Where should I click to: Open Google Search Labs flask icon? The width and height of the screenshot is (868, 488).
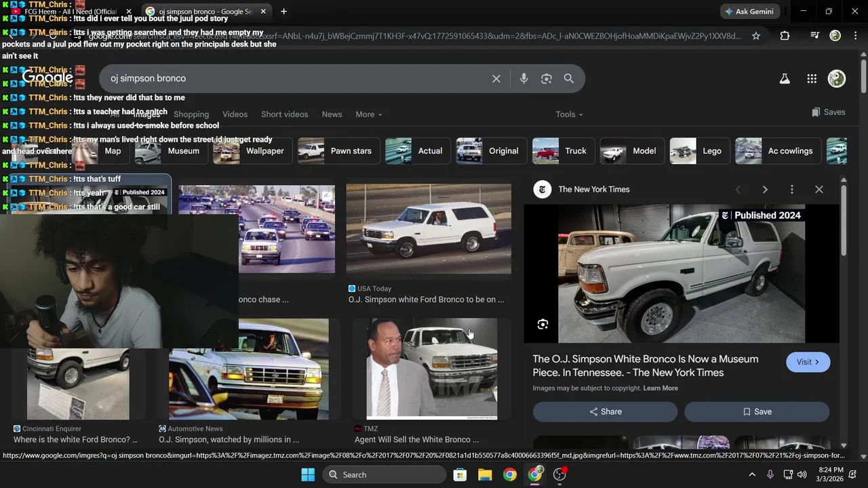coord(785,79)
